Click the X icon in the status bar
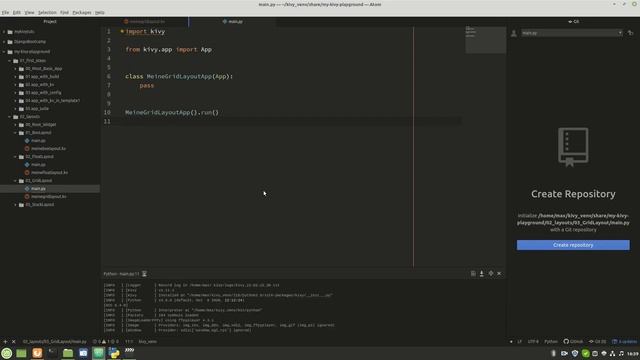Image resolution: width=640 pixels, height=360 pixels. coord(13,342)
